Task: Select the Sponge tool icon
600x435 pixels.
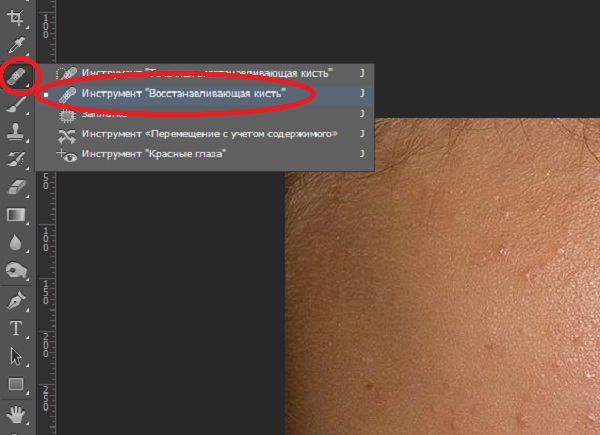Action: [x=16, y=270]
